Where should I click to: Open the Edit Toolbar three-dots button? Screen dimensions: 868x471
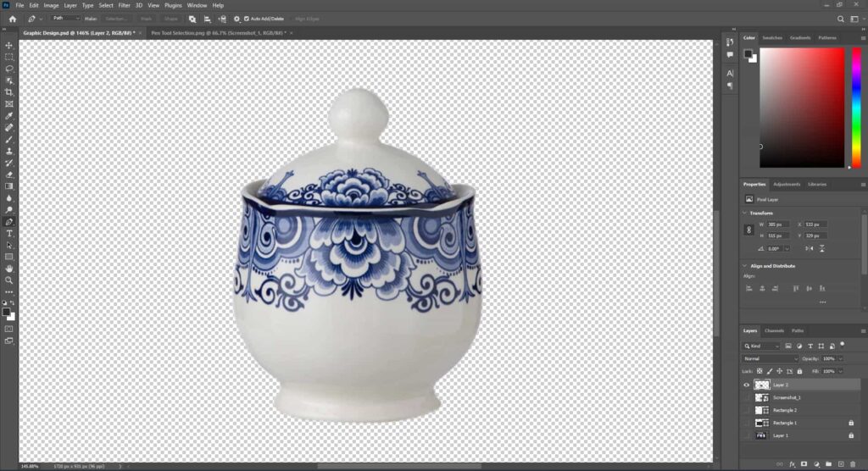pyautogui.click(x=8, y=292)
